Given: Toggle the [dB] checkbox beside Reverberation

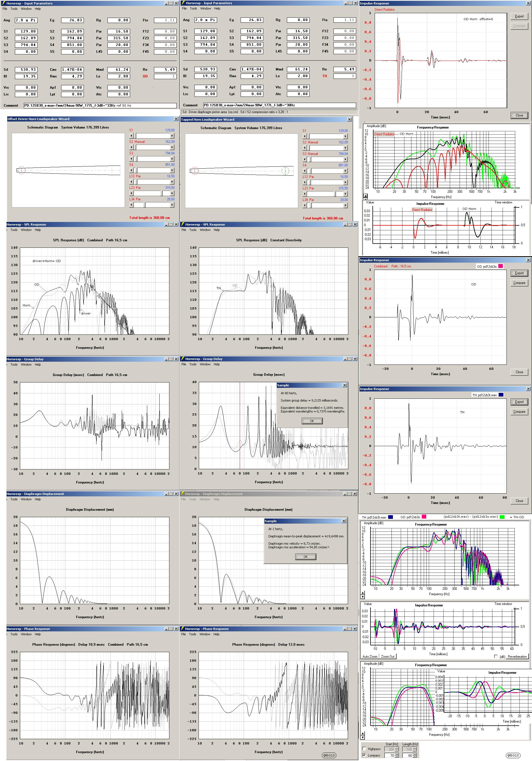Looking at the screenshot, I should click(496, 656).
